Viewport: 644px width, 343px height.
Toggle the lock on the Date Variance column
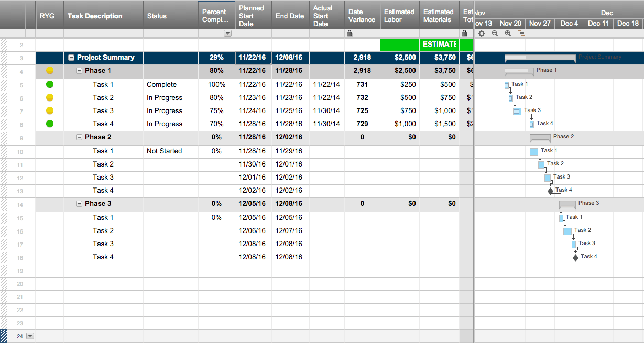point(348,32)
